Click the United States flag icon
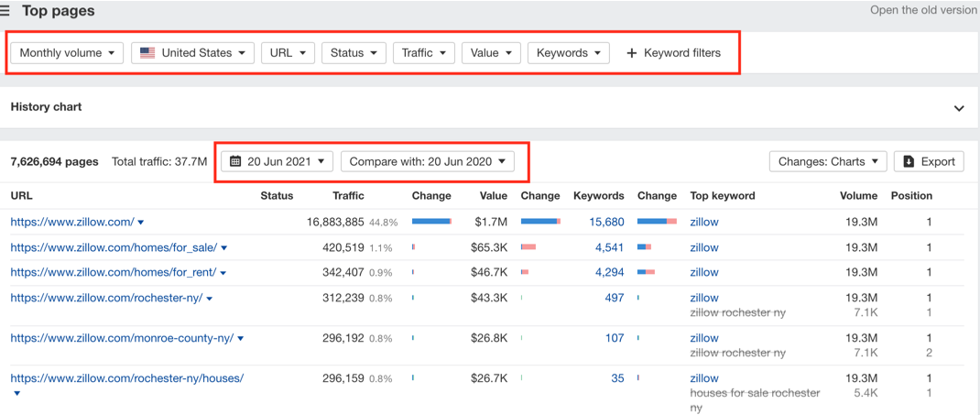This screenshot has height=415, width=980. point(147,53)
